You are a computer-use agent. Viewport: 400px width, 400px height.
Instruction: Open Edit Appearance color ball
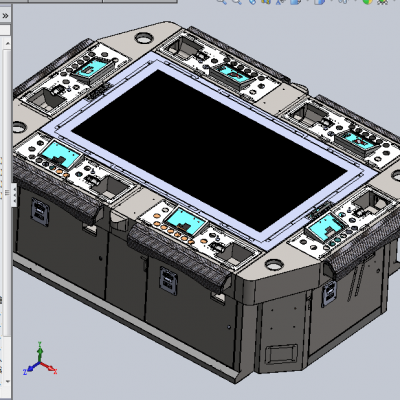click(x=367, y=2)
